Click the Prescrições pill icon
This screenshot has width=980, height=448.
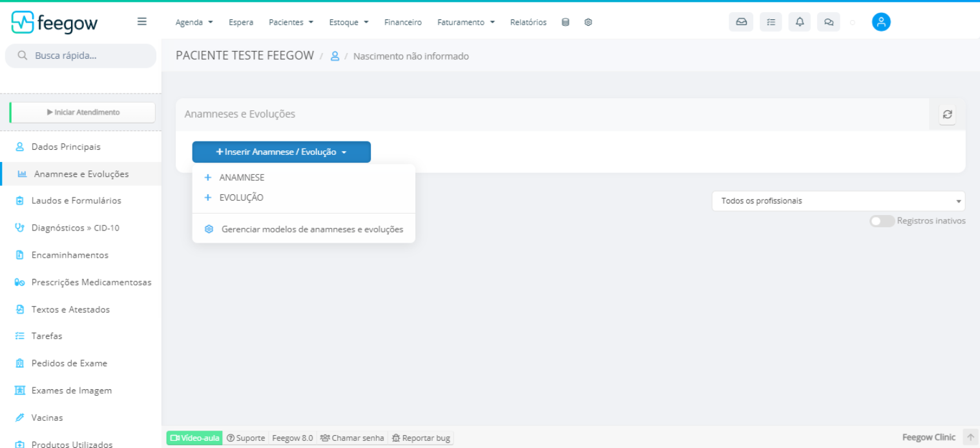click(19, 282)
